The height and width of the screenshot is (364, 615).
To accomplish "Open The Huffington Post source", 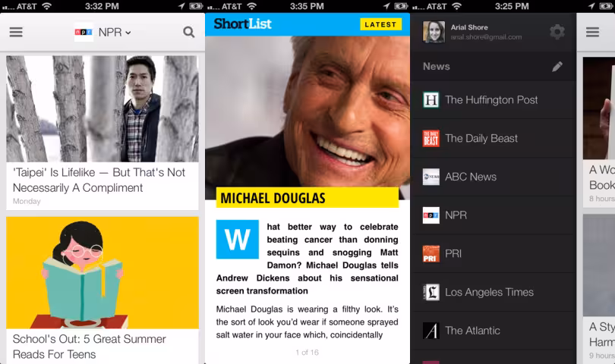I will pyautogui.click(x=494, y=100).
